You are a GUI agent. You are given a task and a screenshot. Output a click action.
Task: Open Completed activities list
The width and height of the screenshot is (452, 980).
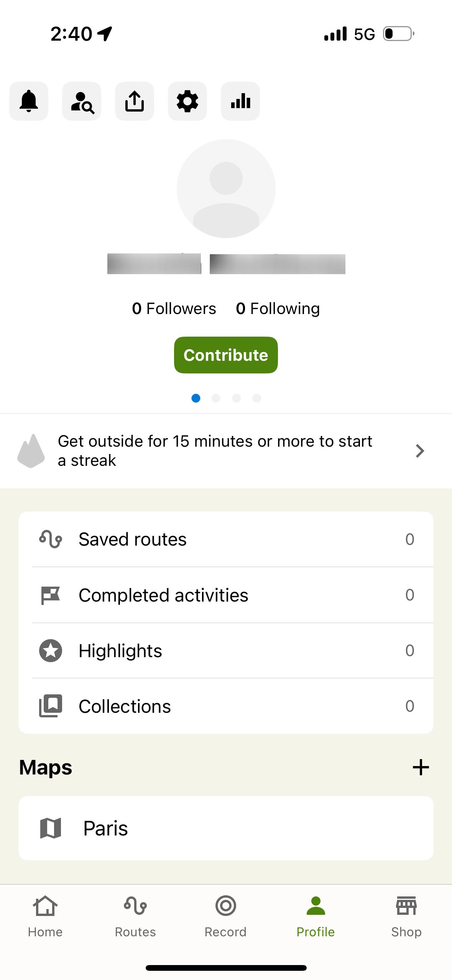(x=226, y=595)
